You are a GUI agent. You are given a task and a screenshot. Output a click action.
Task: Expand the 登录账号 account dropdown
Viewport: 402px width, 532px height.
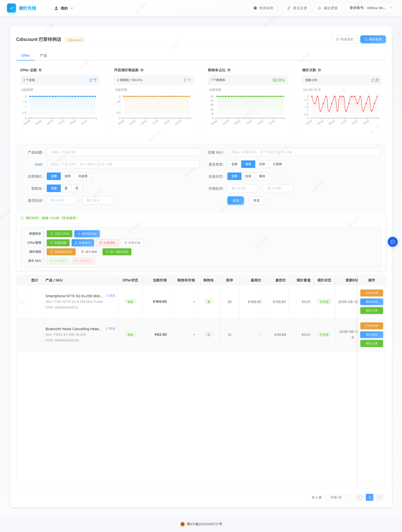371,8
